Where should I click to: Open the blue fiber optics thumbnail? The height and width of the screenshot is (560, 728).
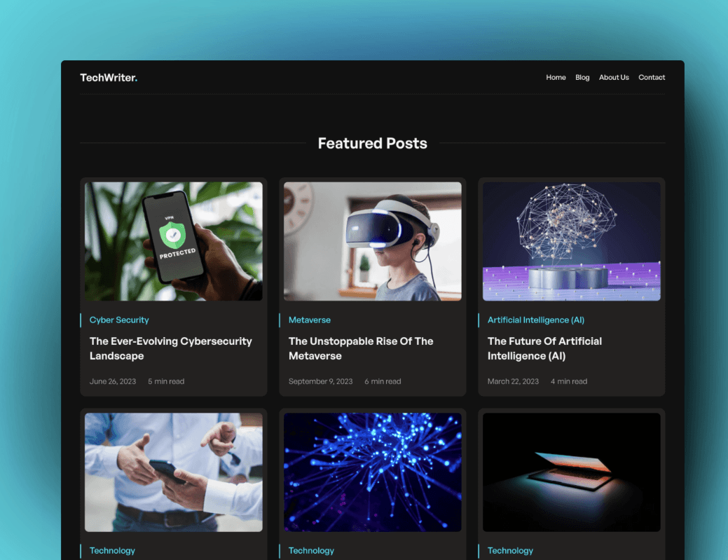coord(372,472)
